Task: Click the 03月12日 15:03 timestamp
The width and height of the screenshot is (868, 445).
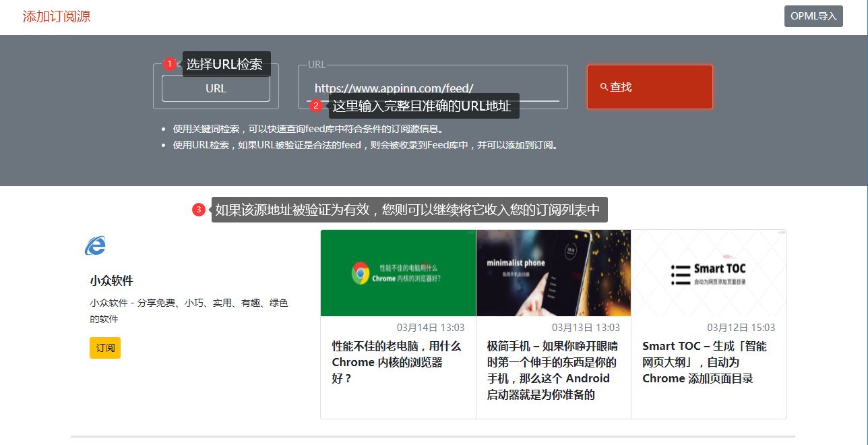Action: pos(741,328)
